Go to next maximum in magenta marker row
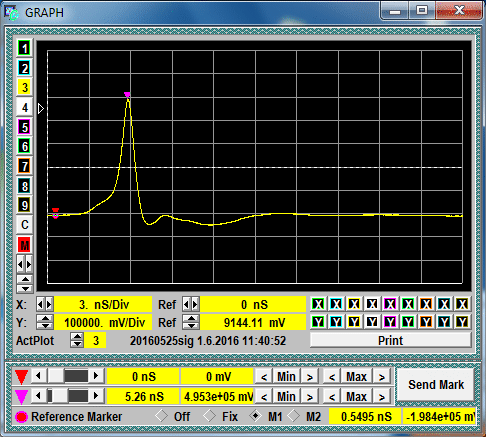The width and height of the screenshot is (486, 437). [x=382, y=397]
